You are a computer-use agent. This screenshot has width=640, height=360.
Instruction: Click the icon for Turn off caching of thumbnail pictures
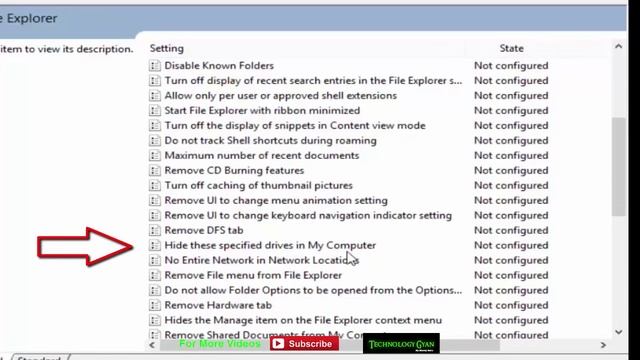[155, 185]
